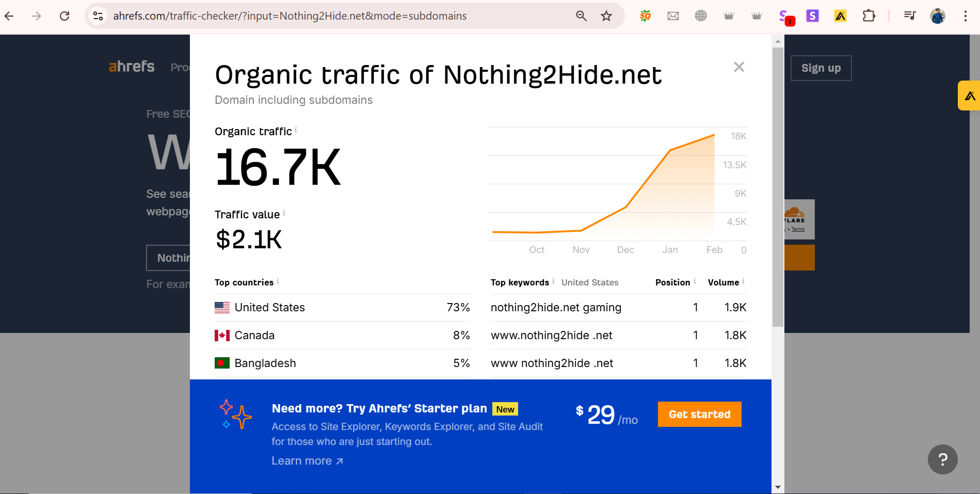
Task: Click the Position column info icon
Action: (695, 281)
